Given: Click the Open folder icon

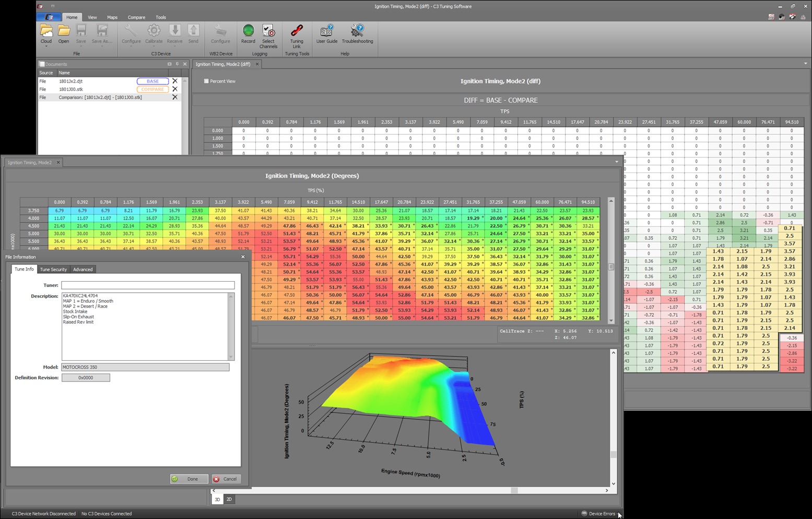Looking at the screenshot, I should coord(64,31).
